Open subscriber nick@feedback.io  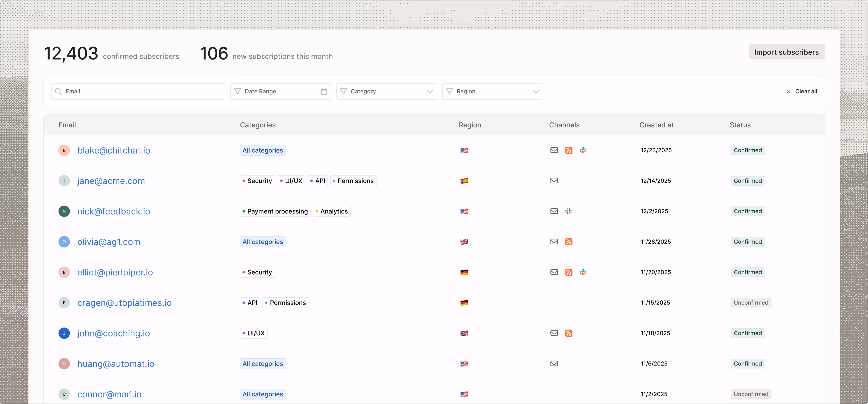click(114, 211)
